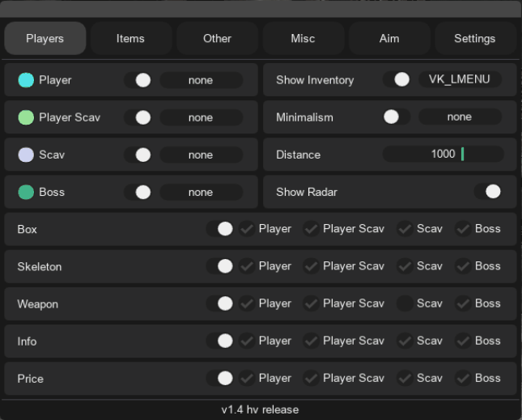Viewport: 522px width, 420px height.
Task: Uncheck the Boss checkbox in Box row
Action: point(463,229)
